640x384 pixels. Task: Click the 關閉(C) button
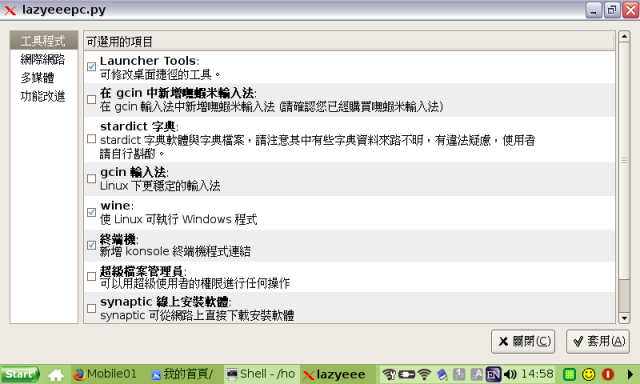(x=523, y=341)
